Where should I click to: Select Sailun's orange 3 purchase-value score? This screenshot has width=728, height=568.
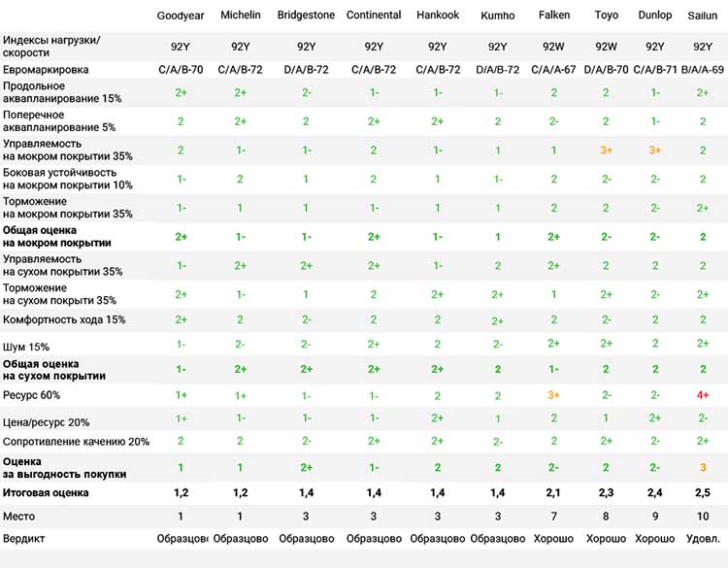click(x=703, y=467)
